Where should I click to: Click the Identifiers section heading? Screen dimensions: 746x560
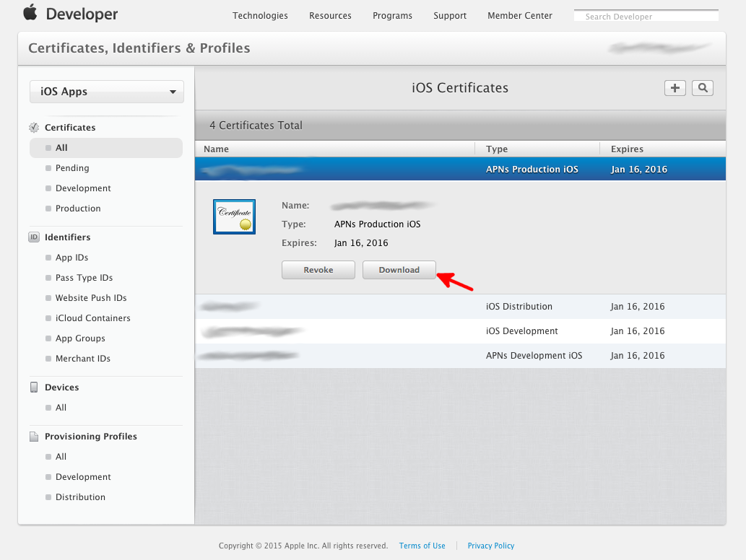click(68, 237)
